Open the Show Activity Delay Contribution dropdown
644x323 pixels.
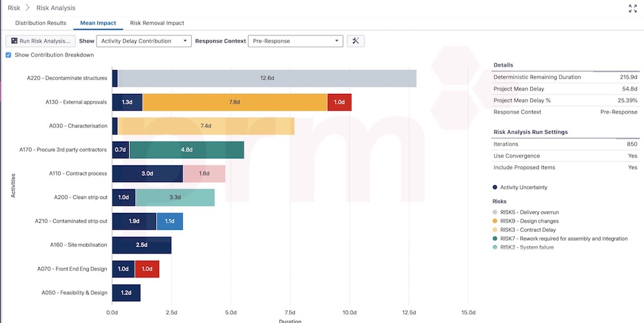144,41
